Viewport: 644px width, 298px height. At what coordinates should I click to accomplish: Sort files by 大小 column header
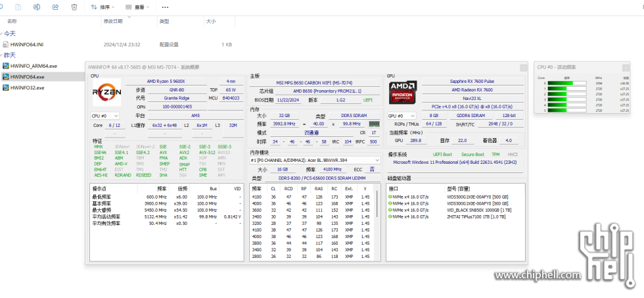pos(211,21)
